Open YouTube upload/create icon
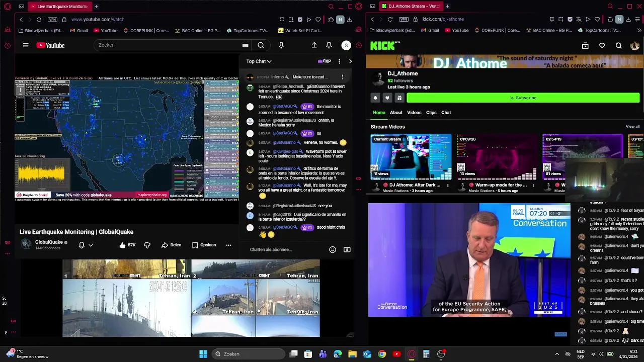Viewport: 644px width, 362px height. (314, 45)
